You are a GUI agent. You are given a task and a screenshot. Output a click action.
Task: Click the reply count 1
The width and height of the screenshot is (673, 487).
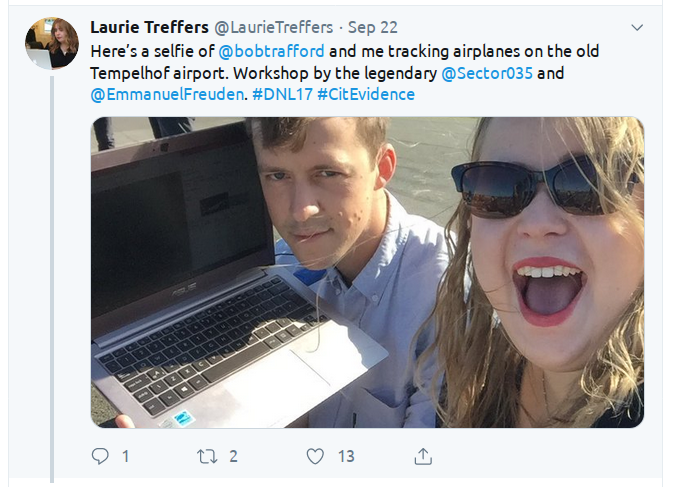click(125, 457)
